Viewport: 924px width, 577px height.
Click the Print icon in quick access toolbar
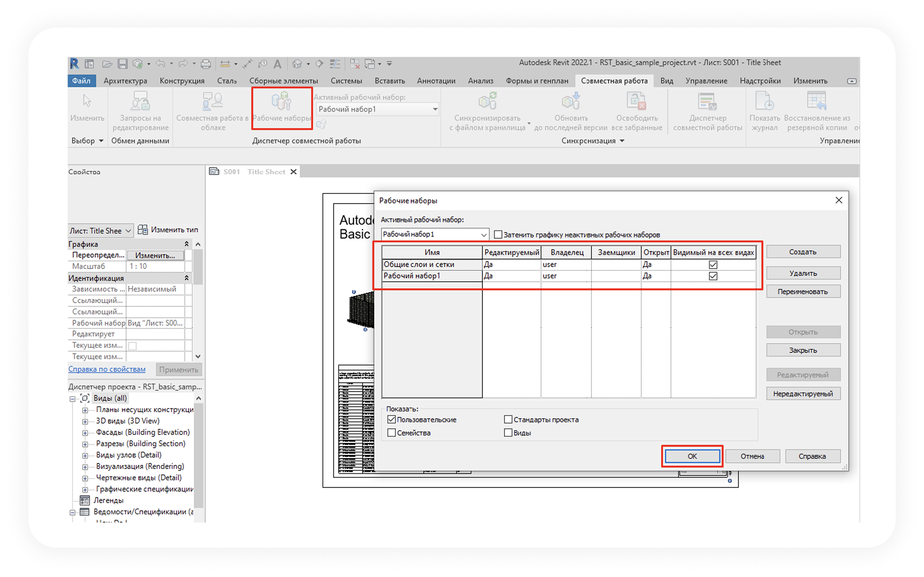click(206, 64)
